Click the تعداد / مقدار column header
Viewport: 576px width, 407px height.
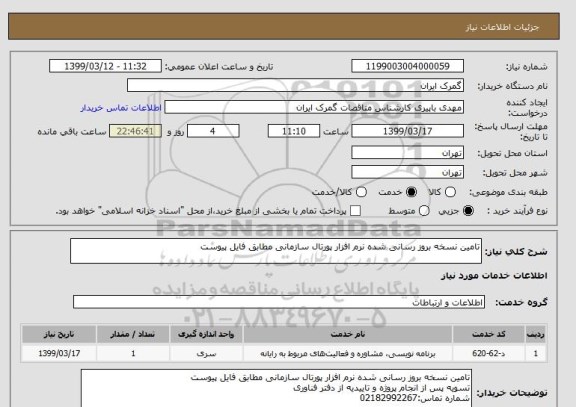tap(133, 334)
